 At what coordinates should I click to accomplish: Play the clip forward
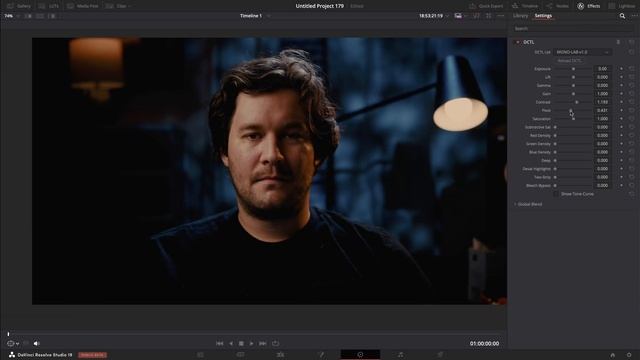251,344
